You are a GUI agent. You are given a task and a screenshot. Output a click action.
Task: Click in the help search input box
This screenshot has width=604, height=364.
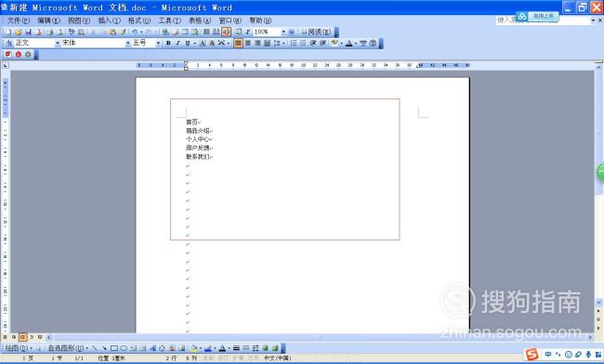point(544,20)
